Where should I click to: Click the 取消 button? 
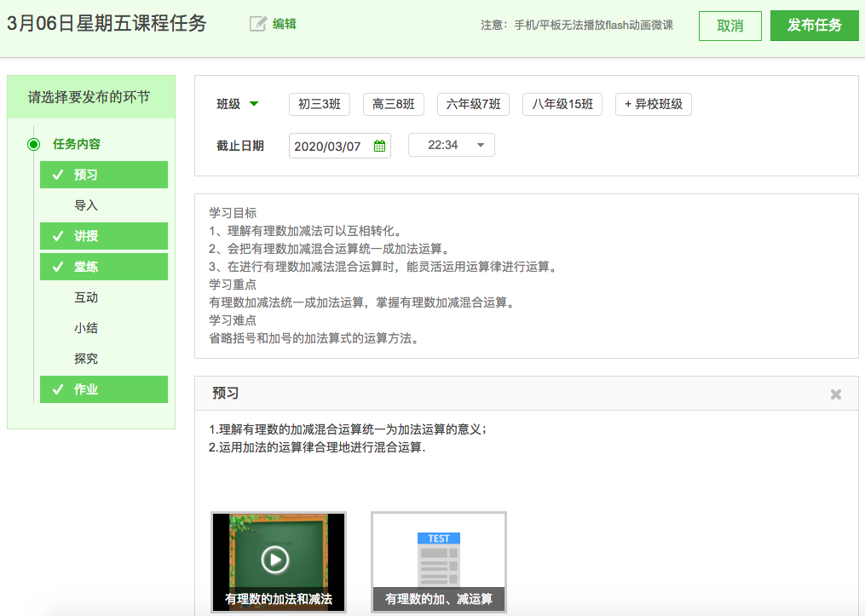pos(729,26)
